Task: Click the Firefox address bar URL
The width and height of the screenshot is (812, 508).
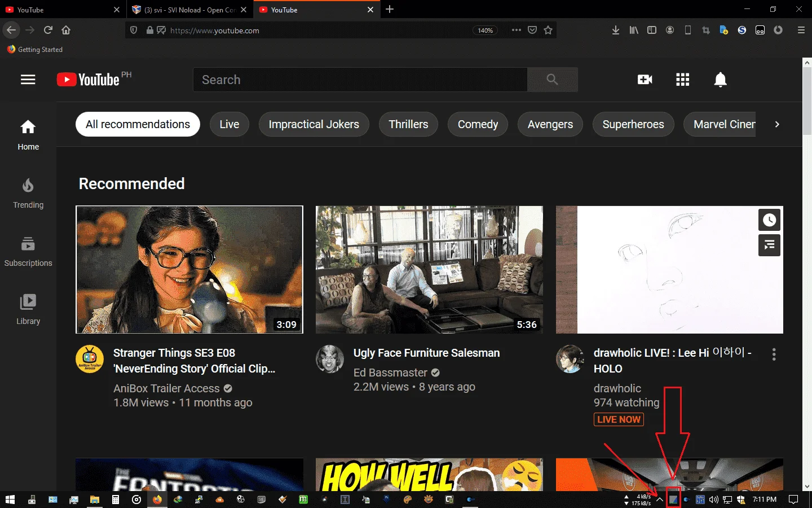Action: (x=215, y=30)
